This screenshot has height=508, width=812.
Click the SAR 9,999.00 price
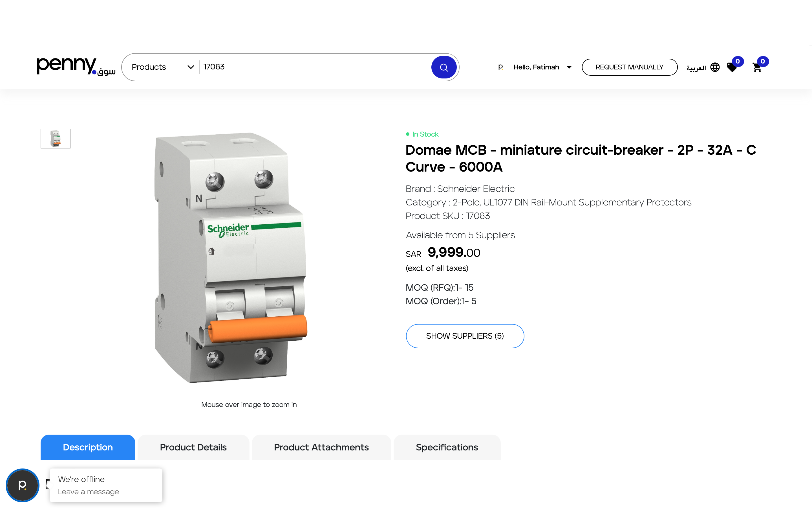(443, 253)
